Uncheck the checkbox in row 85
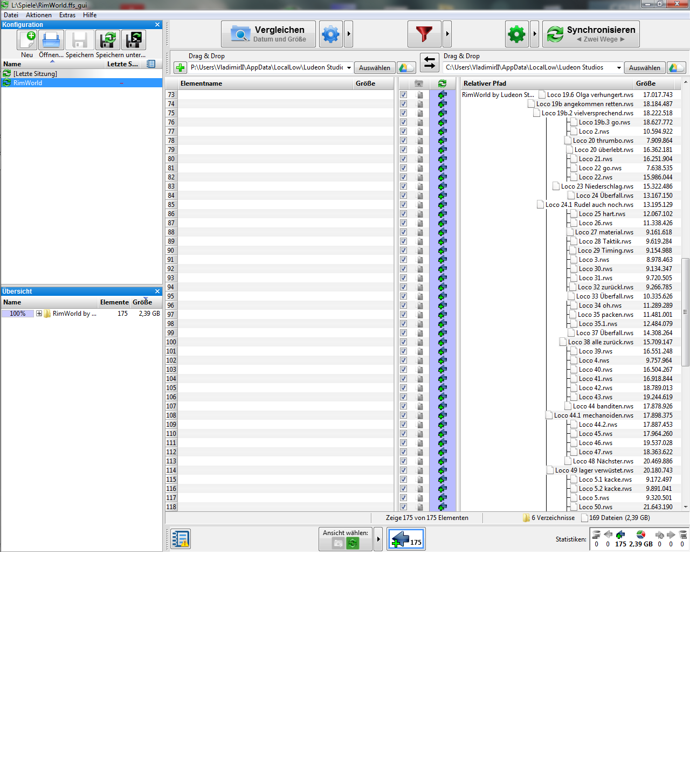 click(x=403, y=205)
